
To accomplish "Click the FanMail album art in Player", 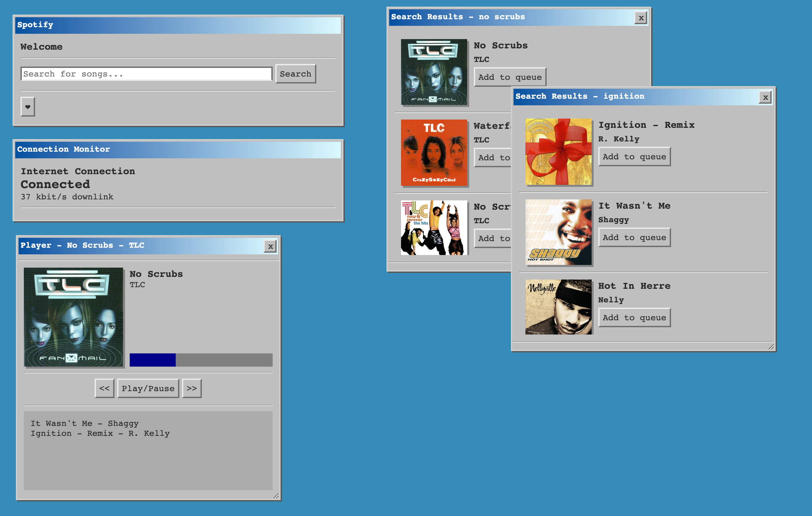I will pyautogui.click(x=73, y=317).
